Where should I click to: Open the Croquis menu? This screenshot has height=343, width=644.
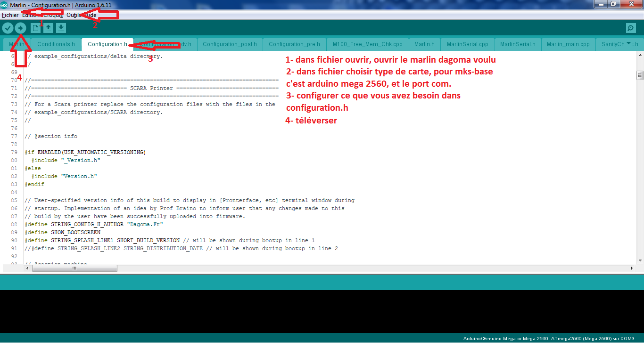coord(53,15)
